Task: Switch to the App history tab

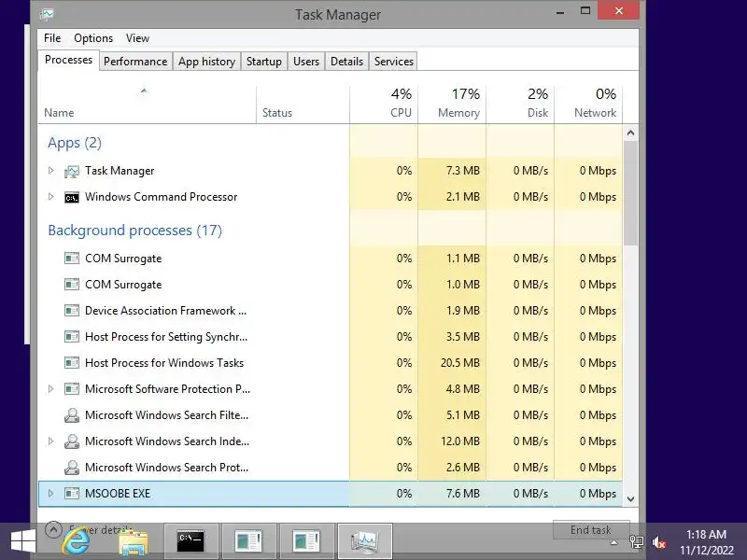Action: point(206,62)
